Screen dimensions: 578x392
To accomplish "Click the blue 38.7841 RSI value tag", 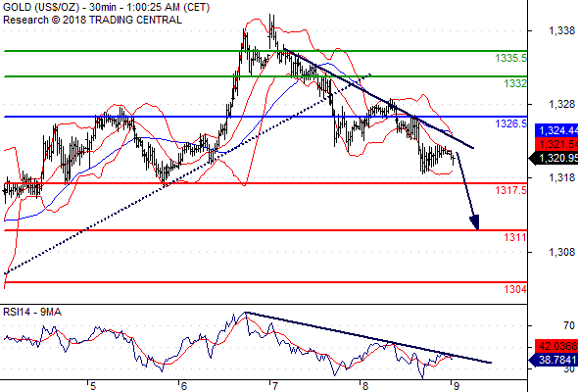I will click(x=554, y=360).
